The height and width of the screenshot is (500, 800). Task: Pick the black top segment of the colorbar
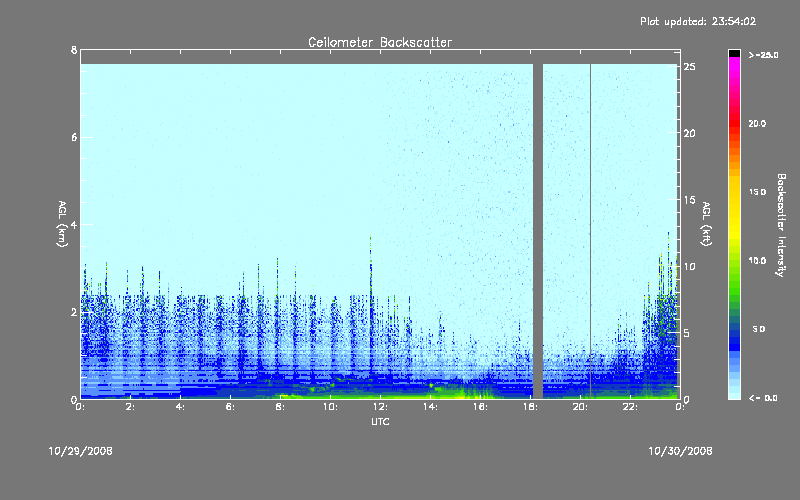tap(734, 53)
